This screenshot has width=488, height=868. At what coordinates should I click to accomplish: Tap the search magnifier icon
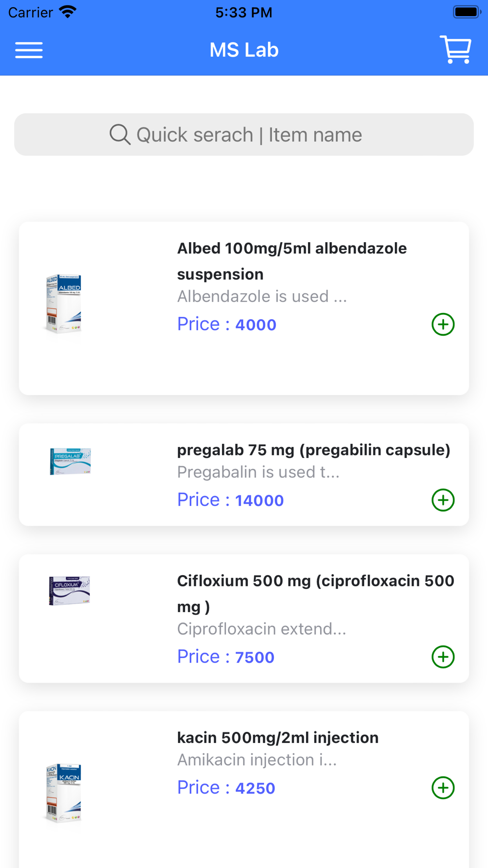[x=120, y=135]
